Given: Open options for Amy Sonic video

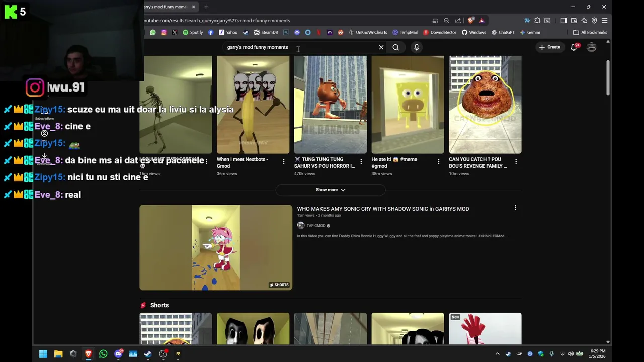Looking at the screenshot, I should point(515,208).
